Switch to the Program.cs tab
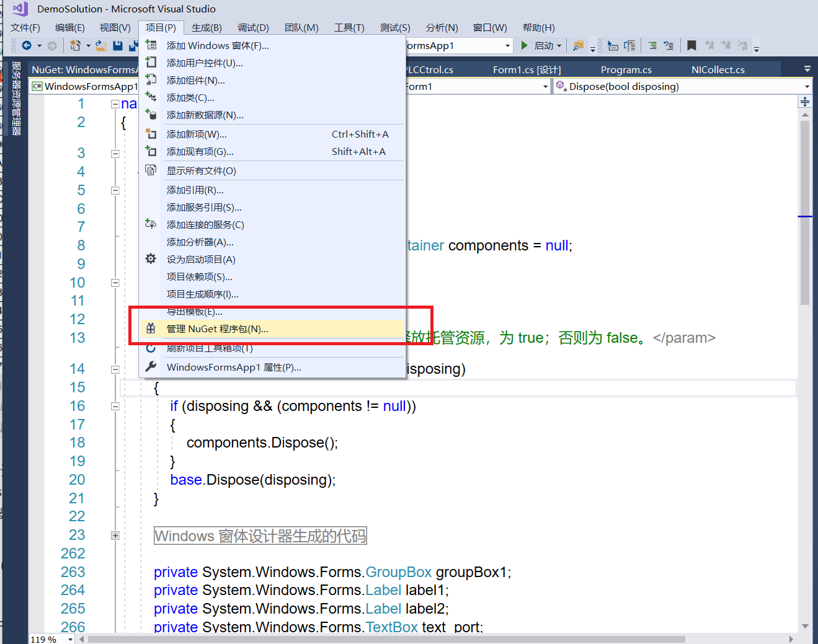Viewport: 818px width, 644px height. pos(626,69)
